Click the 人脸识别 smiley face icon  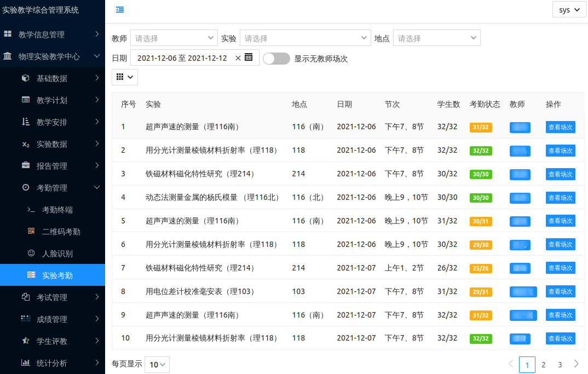point(31,254)
